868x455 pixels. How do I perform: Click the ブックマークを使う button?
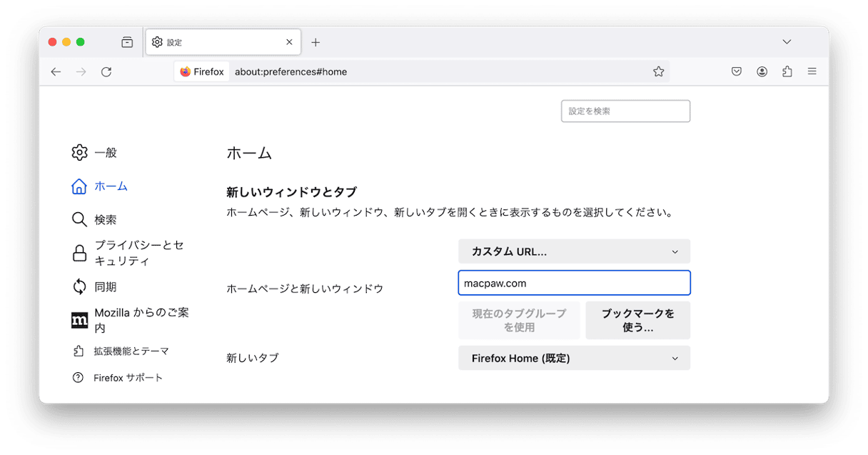[637, 320]
